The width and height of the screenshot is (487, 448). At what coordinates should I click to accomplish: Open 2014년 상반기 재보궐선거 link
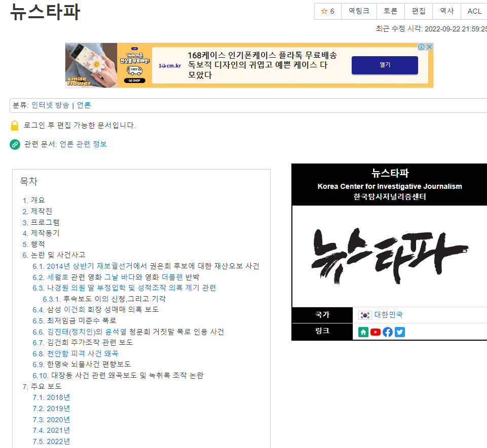pos(90,266)
